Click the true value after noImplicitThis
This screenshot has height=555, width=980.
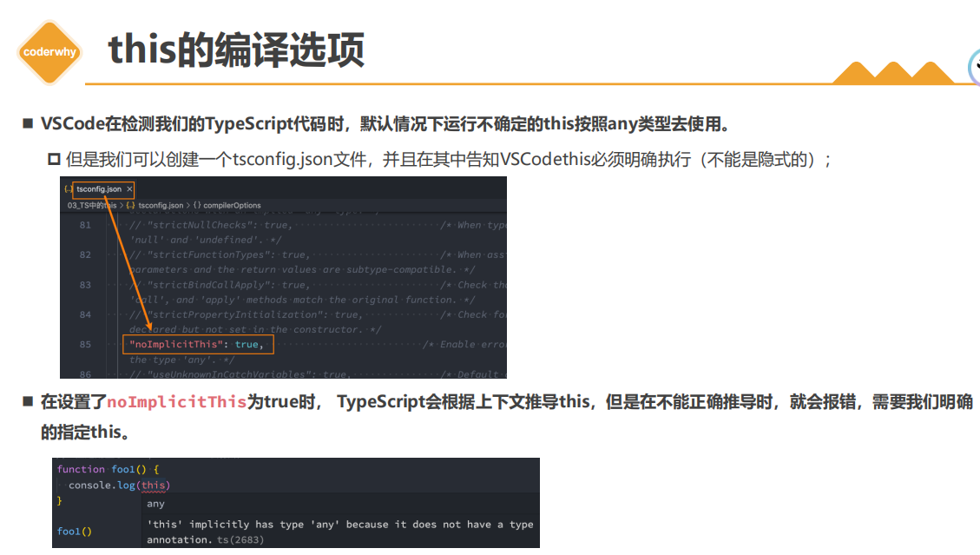point(247,344)
